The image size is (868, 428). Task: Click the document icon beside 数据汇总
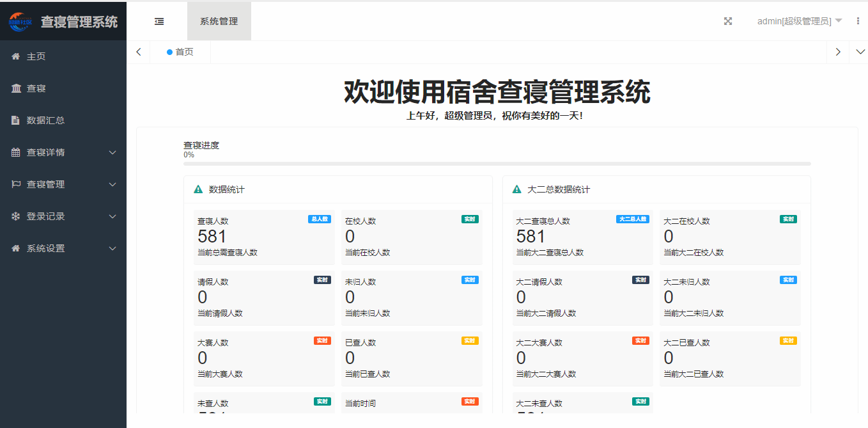[x=16, y=120]
